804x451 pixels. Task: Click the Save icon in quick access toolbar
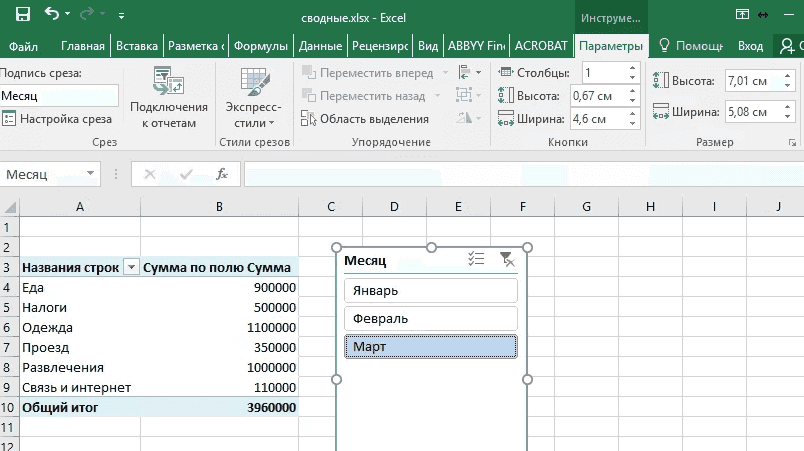pyautogui.click(x=23, y=15)
